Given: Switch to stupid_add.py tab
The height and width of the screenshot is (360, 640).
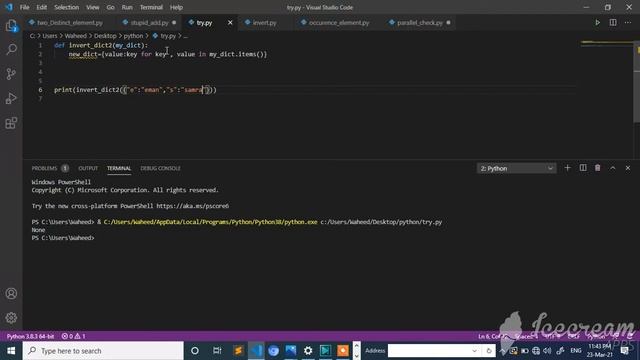Looking at the screenshot, I should (x=149, y=23).
